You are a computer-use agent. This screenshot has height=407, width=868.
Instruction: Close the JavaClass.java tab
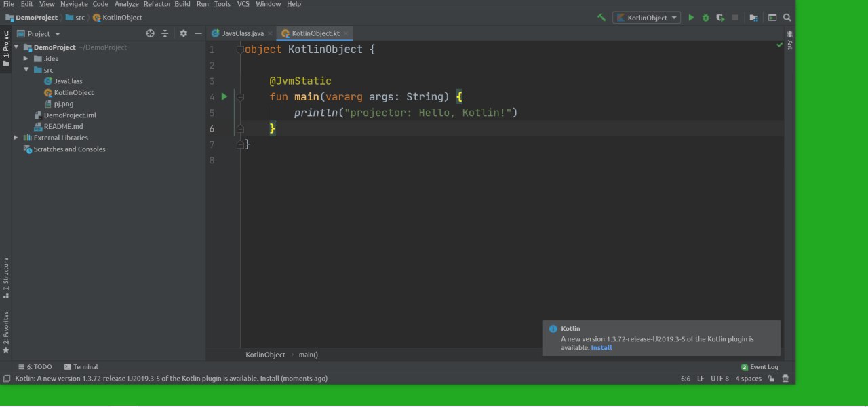pyautogui.click(x=270, y=33)
